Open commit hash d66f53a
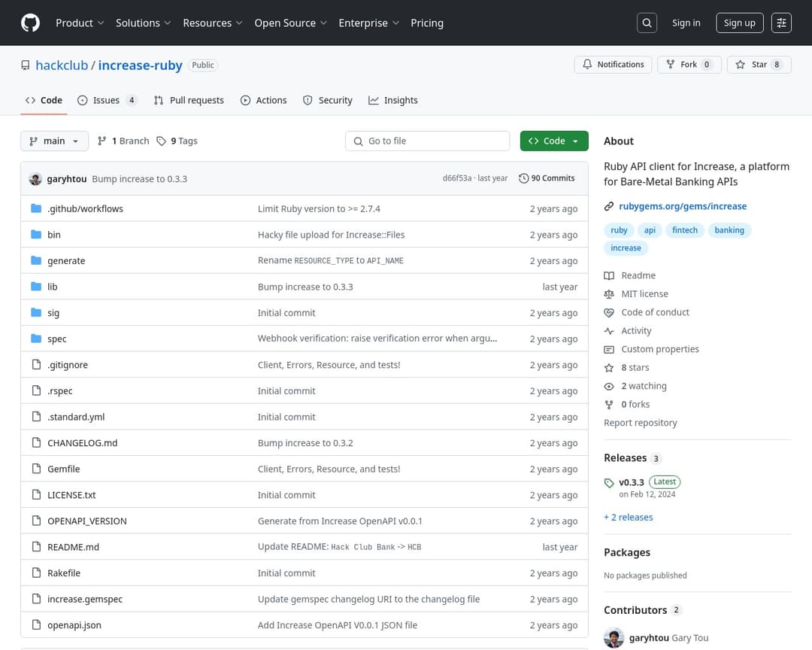This screenshot has height=650, width=812. coord(457,178)
